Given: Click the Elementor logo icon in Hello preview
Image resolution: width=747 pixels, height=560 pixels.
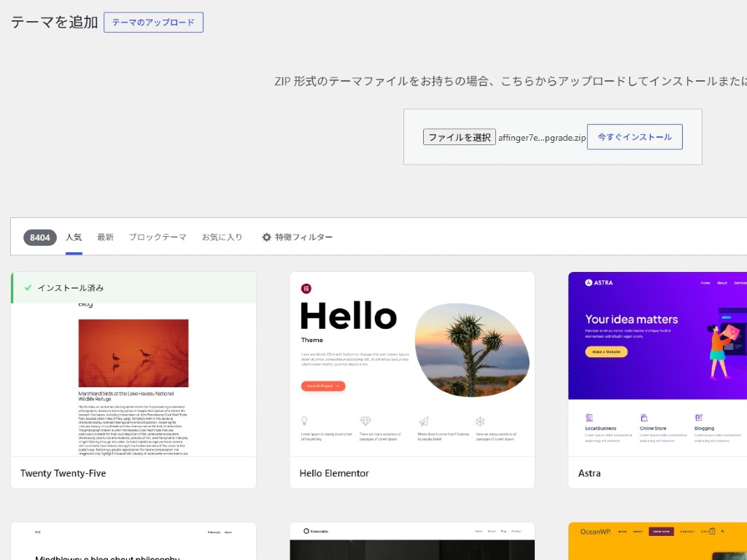Looking at the screenshot, I should 306,289.
